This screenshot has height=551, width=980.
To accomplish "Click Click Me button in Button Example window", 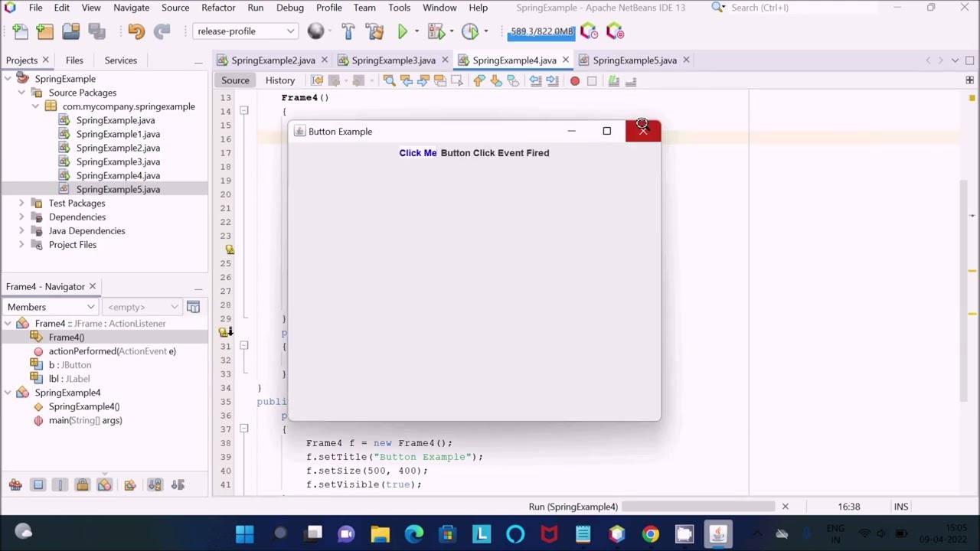I will pyautogui.click(x=418, y=153).
